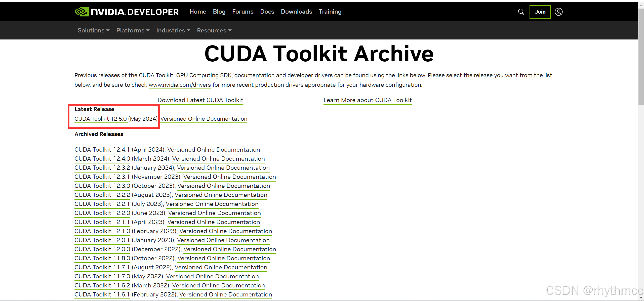Go to the Home nav item
The width and height of the screenshot is (644, 301).
[198, 12]
